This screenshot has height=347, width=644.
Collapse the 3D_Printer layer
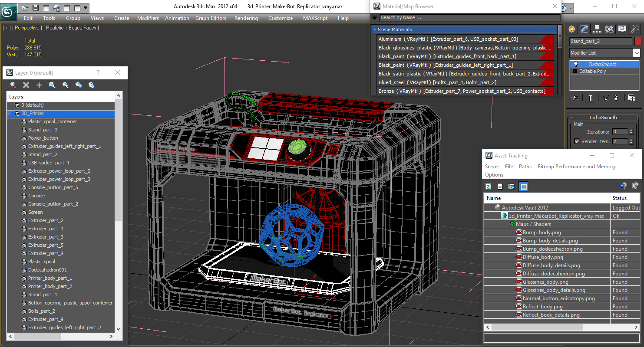click(x=10, y=114)
